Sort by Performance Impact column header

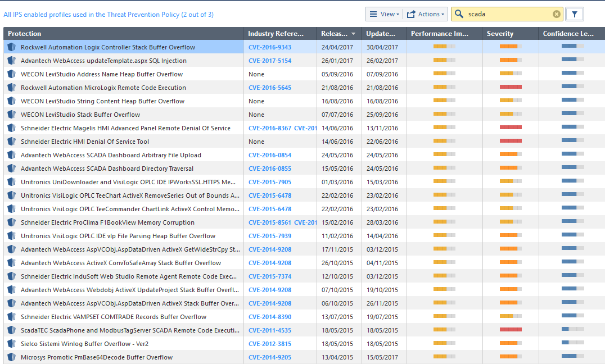[444, 34]
